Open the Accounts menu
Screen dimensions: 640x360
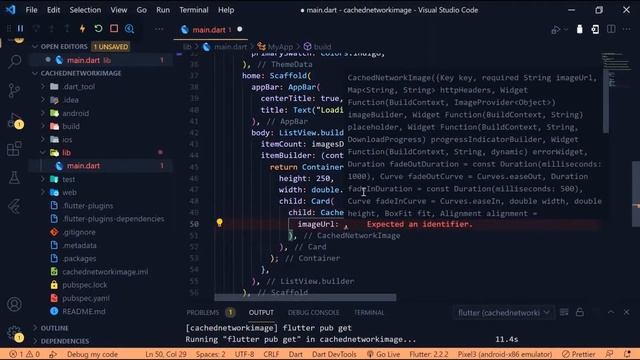click(x=14, y=304)
